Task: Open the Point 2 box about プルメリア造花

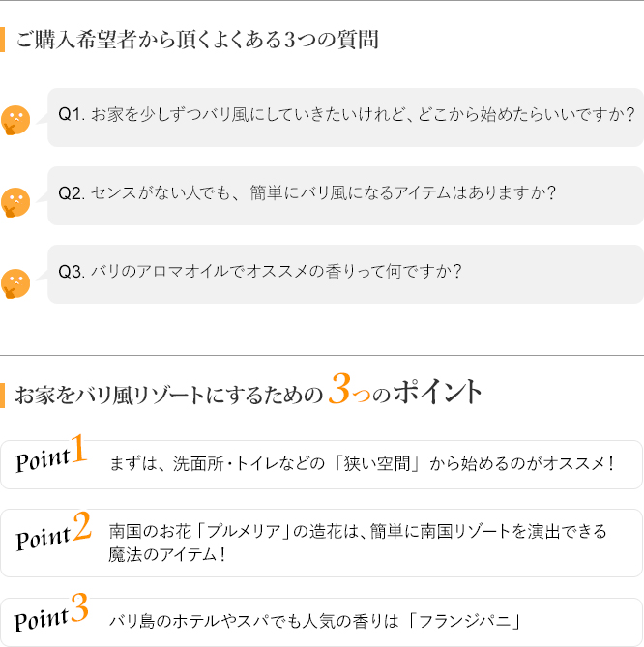Action: click(321, 543)
